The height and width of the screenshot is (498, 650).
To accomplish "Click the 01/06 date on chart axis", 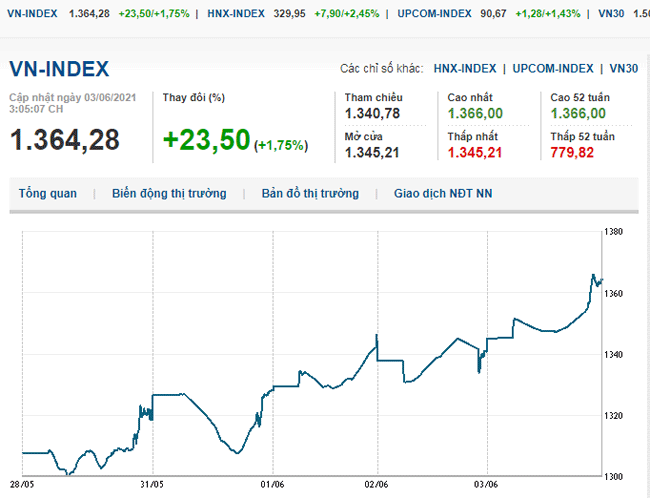I will (x=272, y=484).
